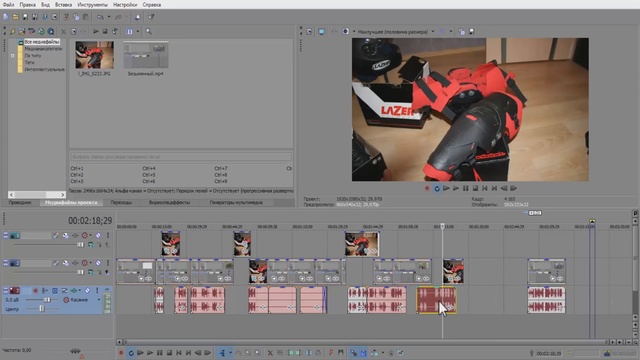Click the scissors Cut icon in top toolbar

(x=66, y=17)
